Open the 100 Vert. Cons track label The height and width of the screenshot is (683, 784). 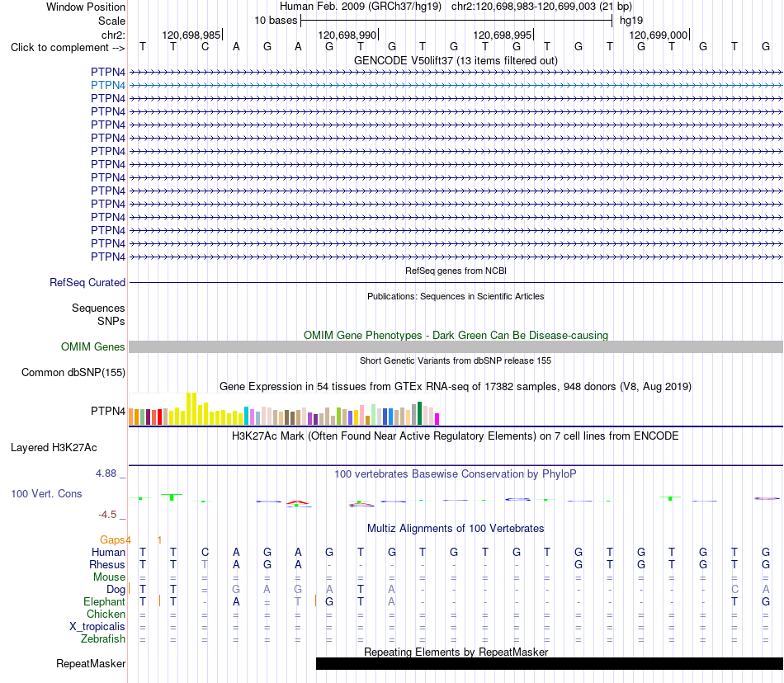pos(46,493)
